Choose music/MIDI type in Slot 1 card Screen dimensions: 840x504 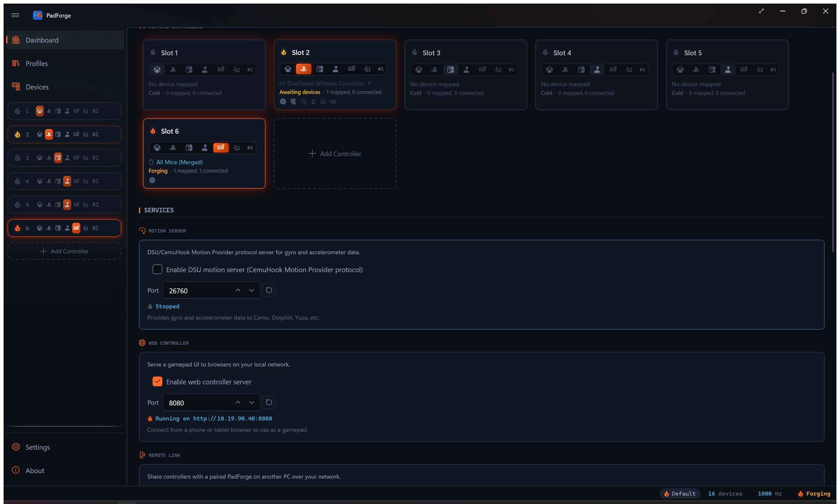(x=237, y=70)
